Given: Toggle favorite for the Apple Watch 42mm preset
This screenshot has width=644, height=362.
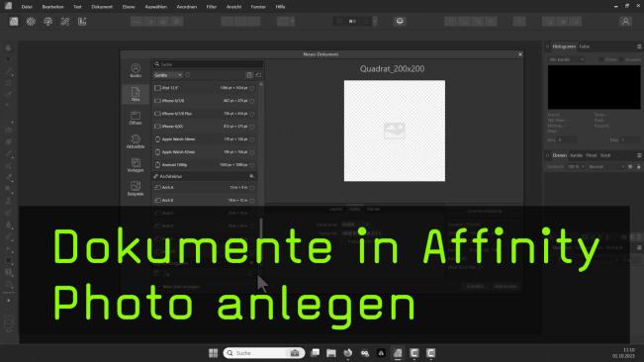Looking at the screenshot, I should pyautogui.click(x=252, y=152).
